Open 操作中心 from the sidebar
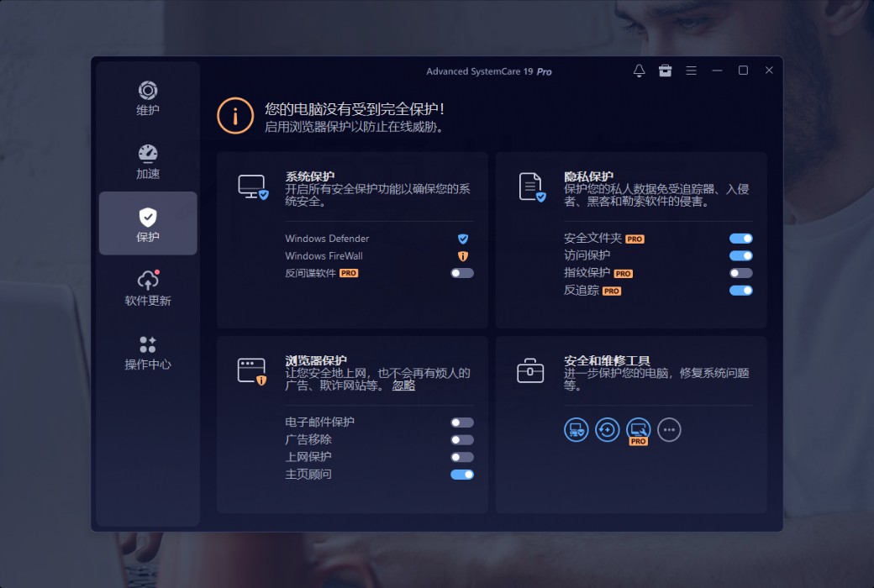Screen dimensions: 874x588 [148, 353]
